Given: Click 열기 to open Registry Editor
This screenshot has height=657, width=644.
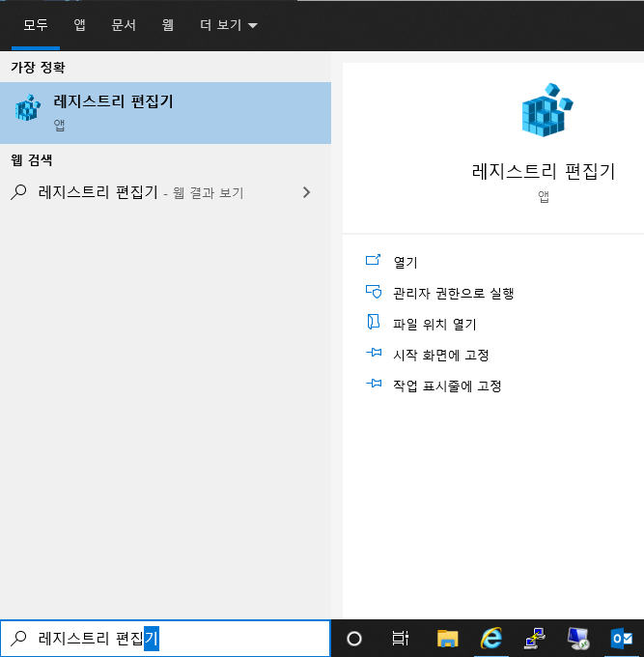Looking at the screenshot, I should point(406,262).
